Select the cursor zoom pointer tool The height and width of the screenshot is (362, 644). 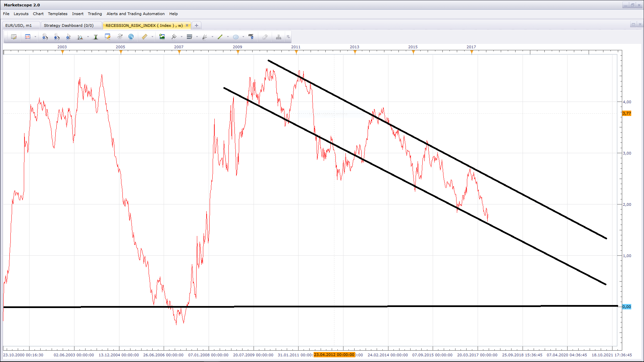[68, 37]
